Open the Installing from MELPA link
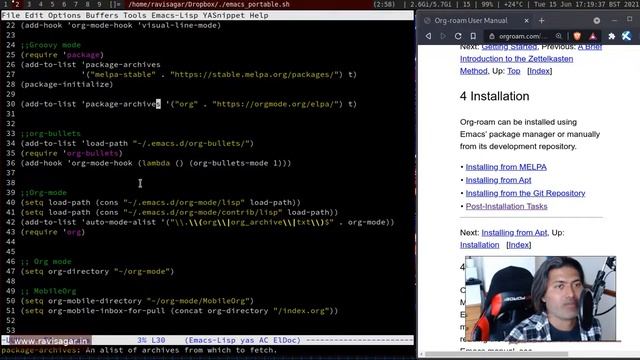Viewport: 640px width, 360px height. click(506, 167)
